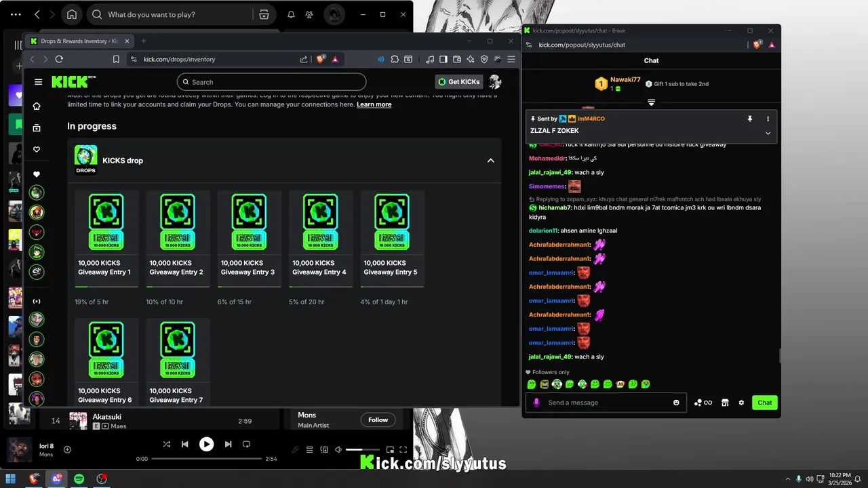
Task: Open Brave main menu in inventory window
Action: click(x=511, y=59)
